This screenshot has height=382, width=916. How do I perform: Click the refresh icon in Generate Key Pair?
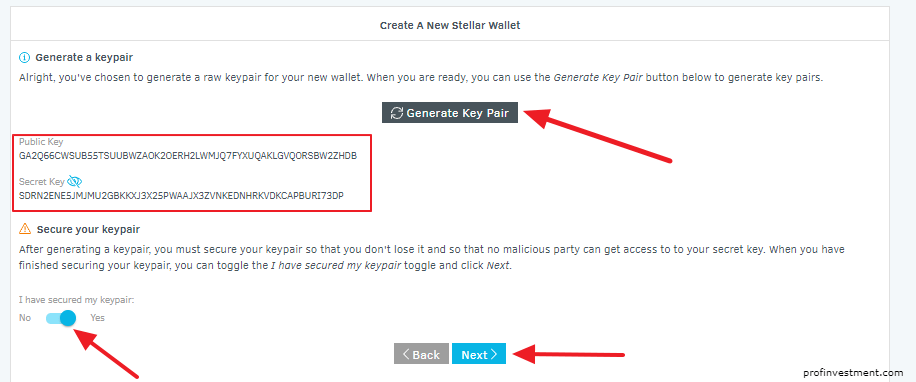pos(397,113)
